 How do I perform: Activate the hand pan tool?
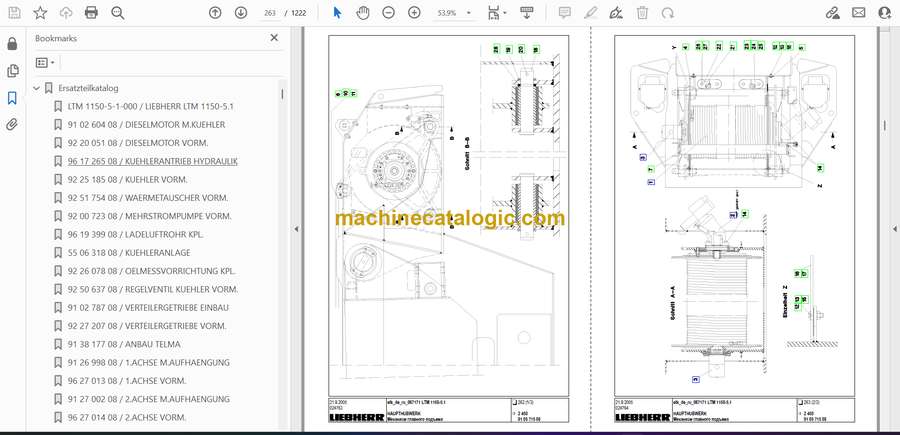pyautogui.click(x=363, y=13)
